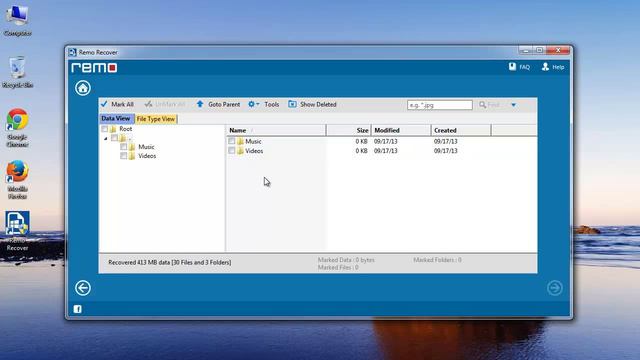Click the next arrow navigation button
Viewport: 640px width, 360px height.
click(x=555, y=288)
